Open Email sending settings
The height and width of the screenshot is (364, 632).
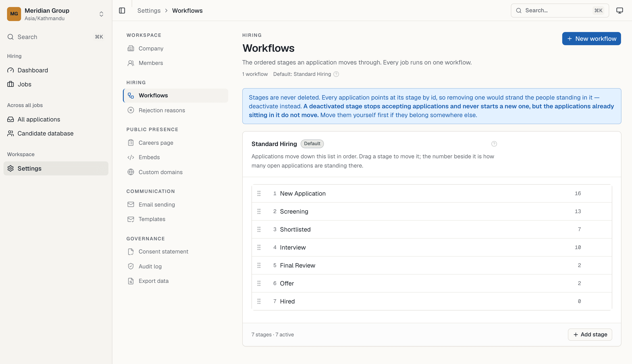pyautogui.click(x=175, y=205)
